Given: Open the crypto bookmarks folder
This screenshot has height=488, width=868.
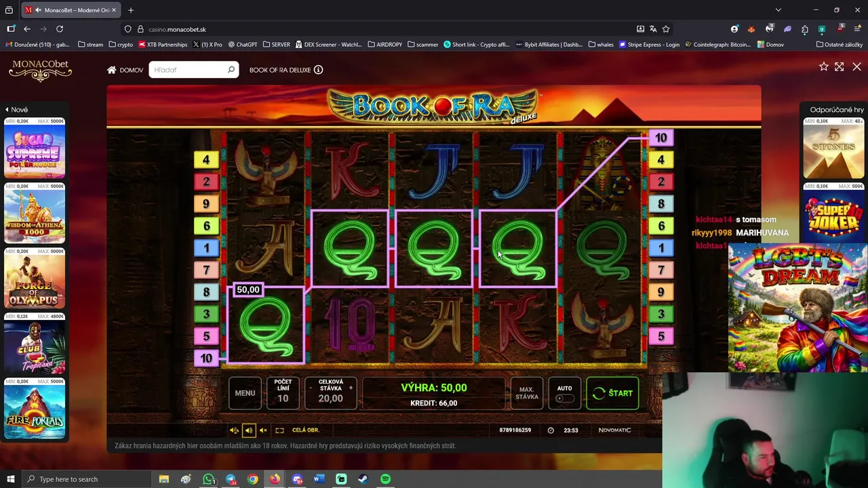Looking at the screenshot, I should 121,45.
